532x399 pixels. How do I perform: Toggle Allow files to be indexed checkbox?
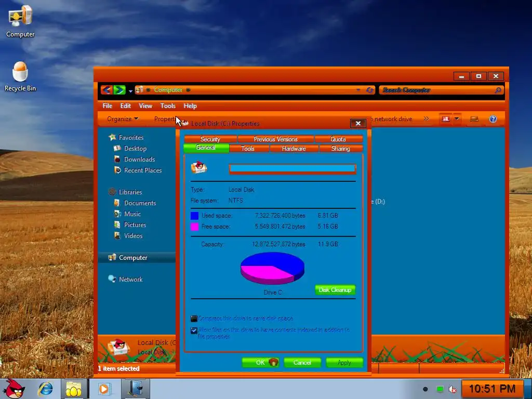click(x=194, y=330)
